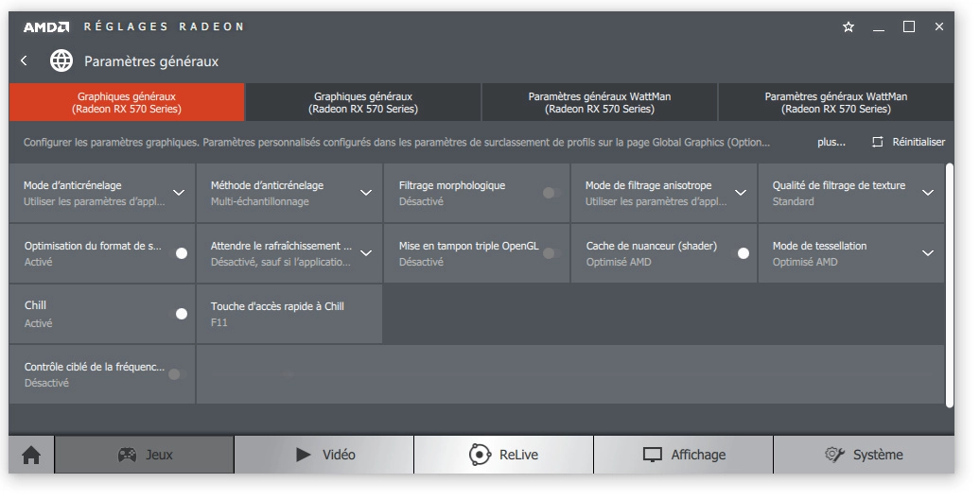Screen dimensions: 980x500
Task: Expand Méthode d'anticrénelage dropdown
Action: (366, 193)
